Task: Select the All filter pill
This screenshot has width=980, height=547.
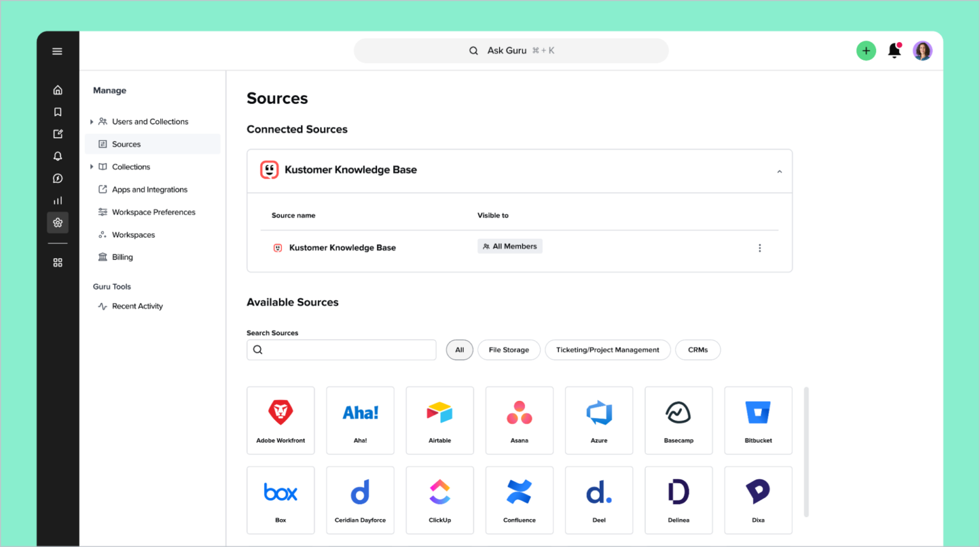Action: click(459, 349)
